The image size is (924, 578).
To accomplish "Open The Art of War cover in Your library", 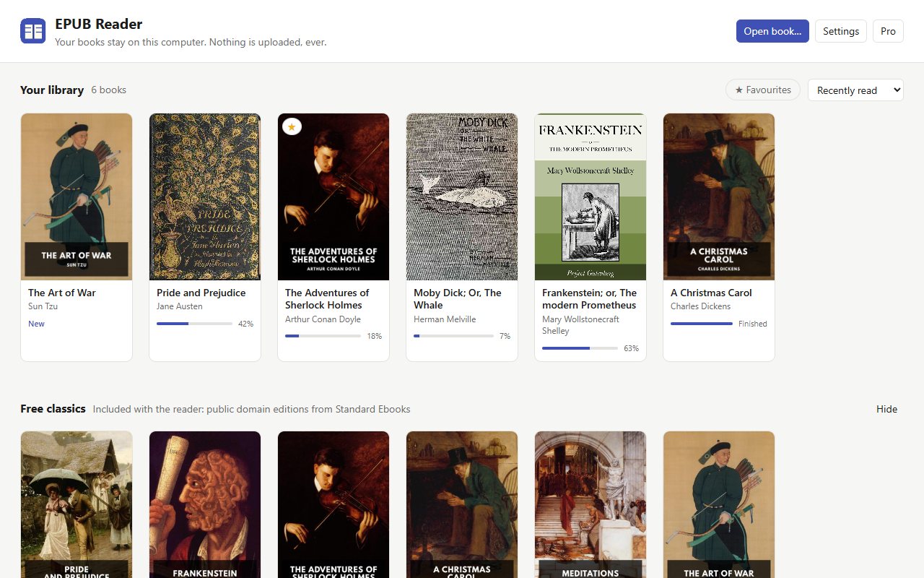I will (x=77, y=197).
